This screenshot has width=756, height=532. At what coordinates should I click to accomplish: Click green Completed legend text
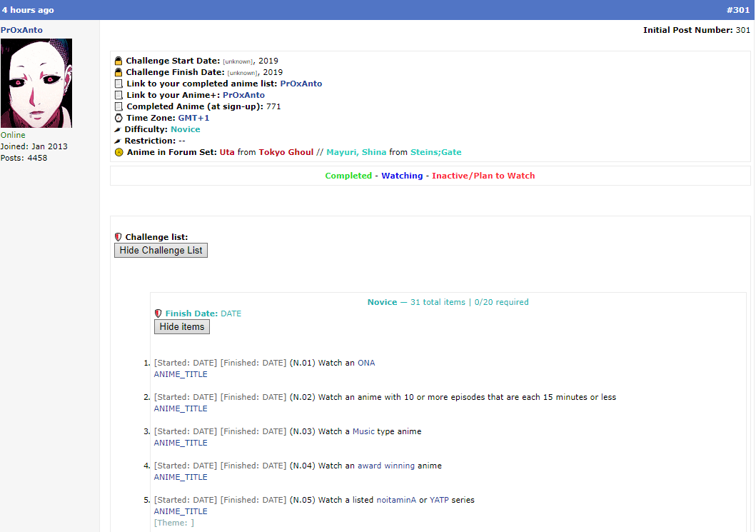pyautogui.click(x=348, y=176)
